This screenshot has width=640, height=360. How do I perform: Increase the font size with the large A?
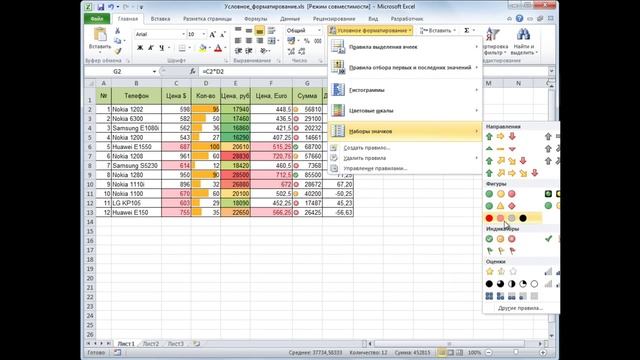pos(213,35)
